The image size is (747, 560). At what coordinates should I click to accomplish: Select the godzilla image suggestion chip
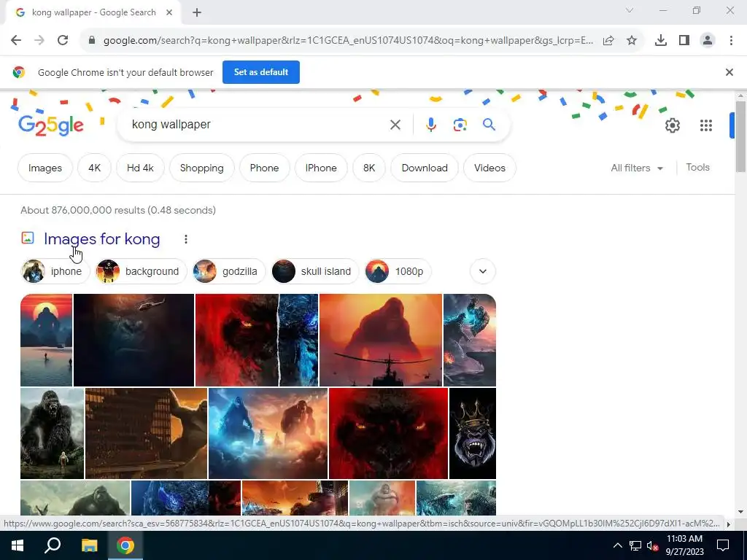pos(228,271)
